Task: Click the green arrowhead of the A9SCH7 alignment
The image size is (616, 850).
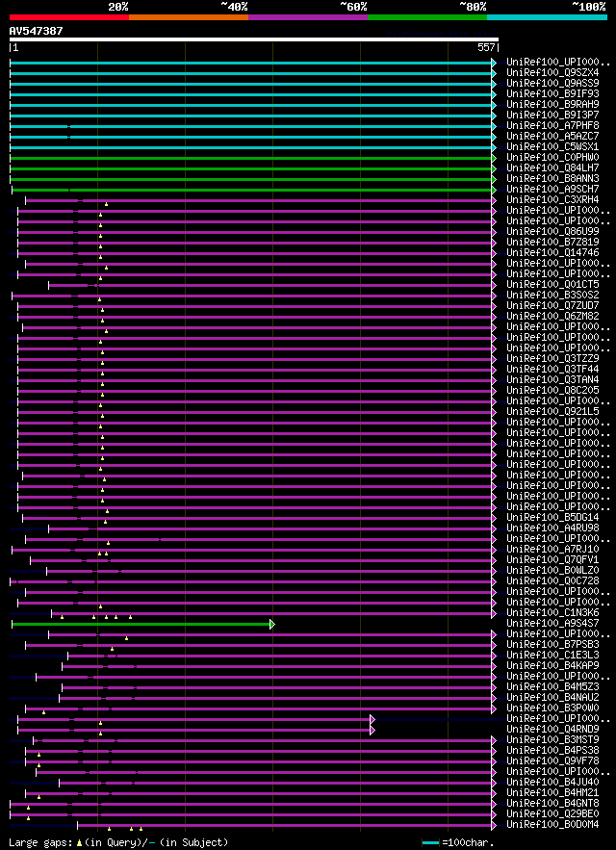Action: (x=494, y=190)
